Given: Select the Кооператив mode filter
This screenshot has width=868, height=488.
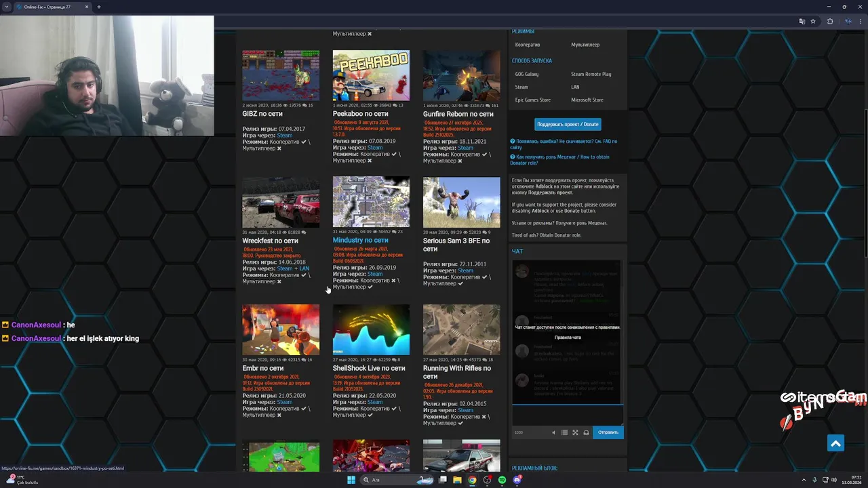Looking at the screenshot, I should click(x=528, y=45).
